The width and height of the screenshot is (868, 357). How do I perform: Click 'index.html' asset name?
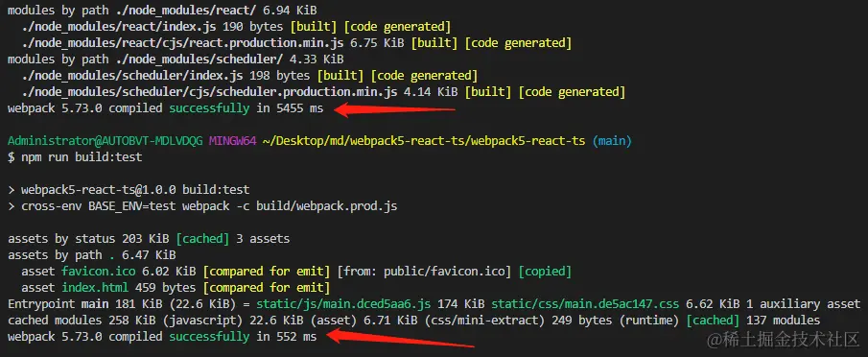95,288
